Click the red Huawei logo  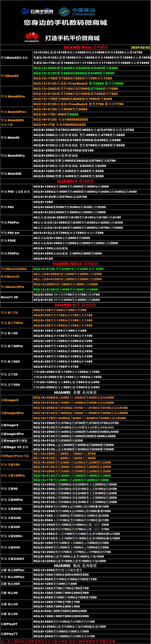click(32, 37)
